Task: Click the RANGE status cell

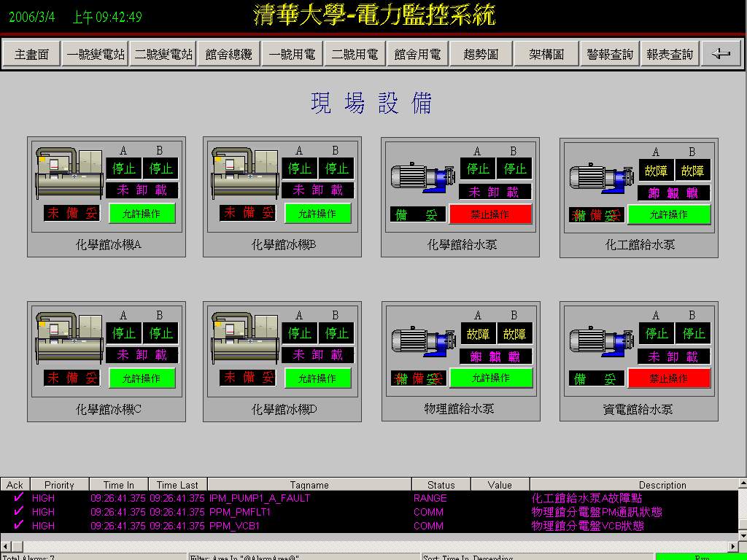Action: click(430, 498)
